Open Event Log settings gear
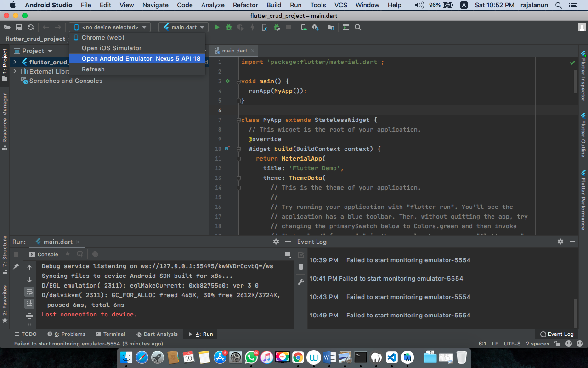 point(560,241)
